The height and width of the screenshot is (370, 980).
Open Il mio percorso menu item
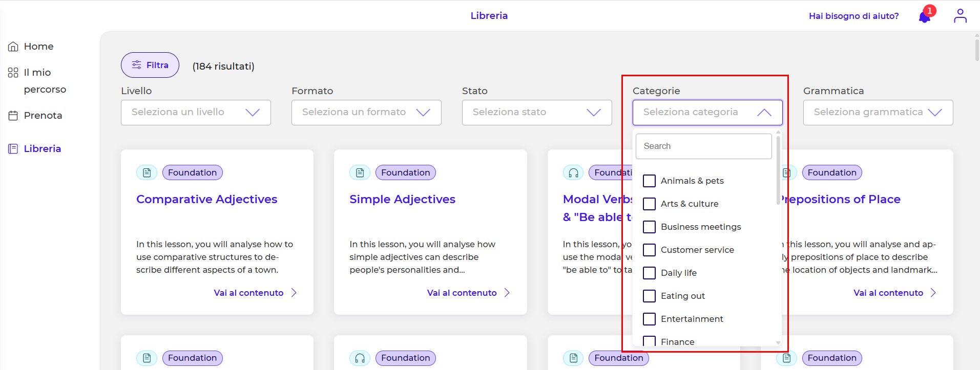coord(45,81)
